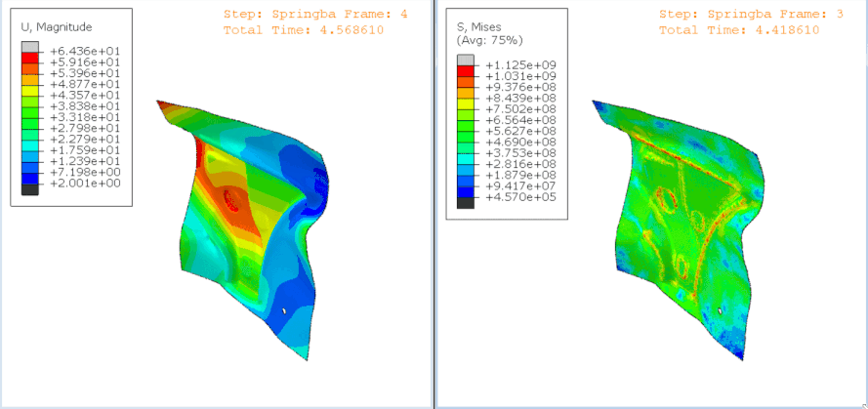Click the +6.564e+08 legend value
The height and width of the screenshot is (409, 868).
click(520, 120)
